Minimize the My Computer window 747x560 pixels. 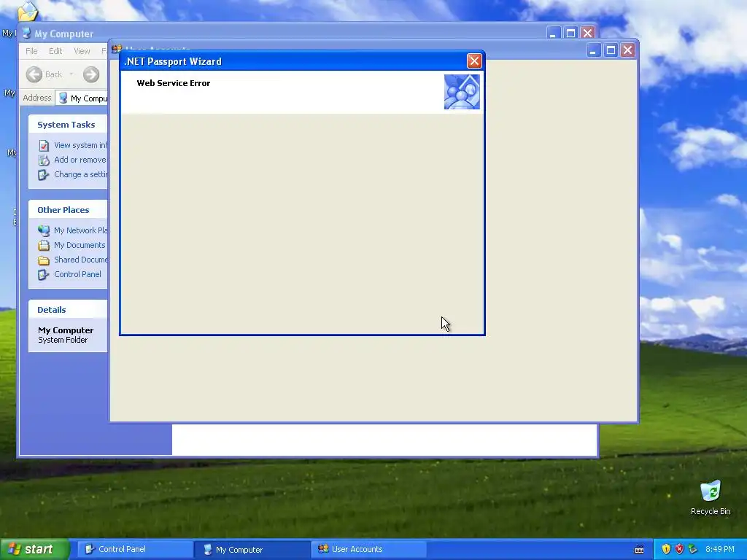pos(553,34)
